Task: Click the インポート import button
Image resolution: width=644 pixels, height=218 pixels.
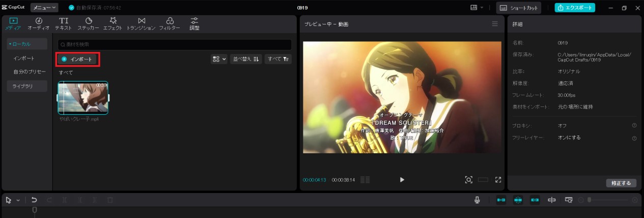Action: [x=77, y=59]
